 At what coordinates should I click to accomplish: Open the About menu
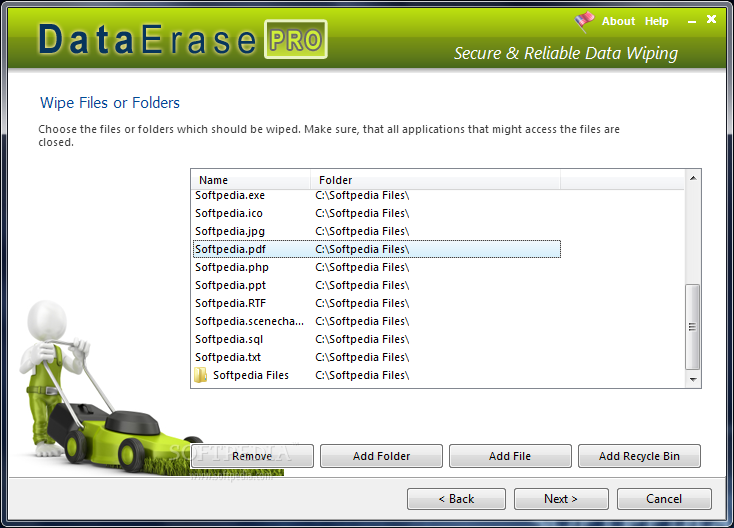tap(618, 22)
